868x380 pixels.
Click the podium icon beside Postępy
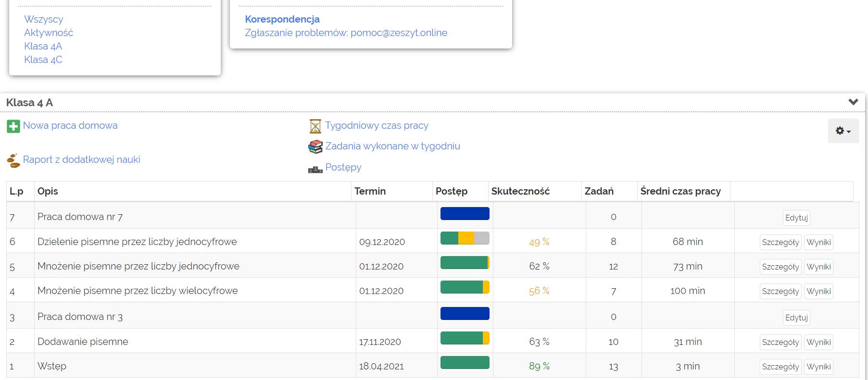pos(315,169)
